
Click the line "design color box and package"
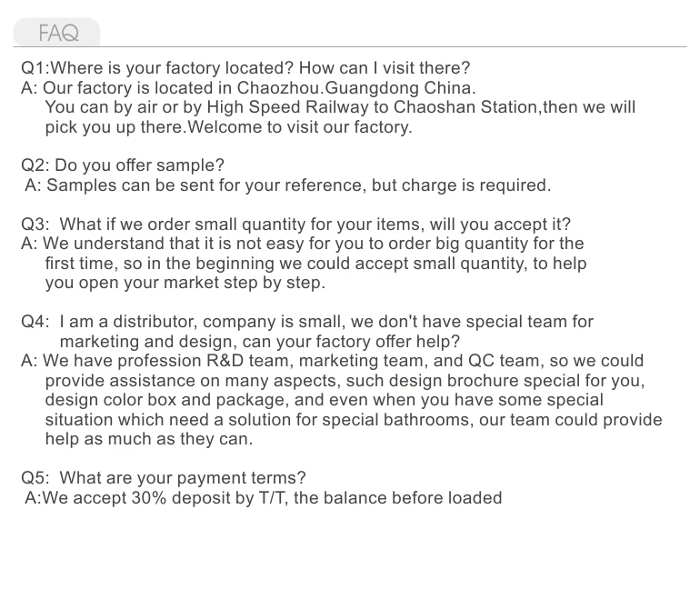(x=324, y=400)
